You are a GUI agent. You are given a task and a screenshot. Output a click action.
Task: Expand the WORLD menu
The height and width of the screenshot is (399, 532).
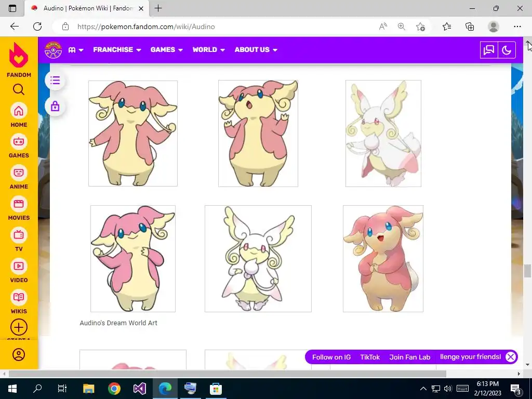point(209,50)
